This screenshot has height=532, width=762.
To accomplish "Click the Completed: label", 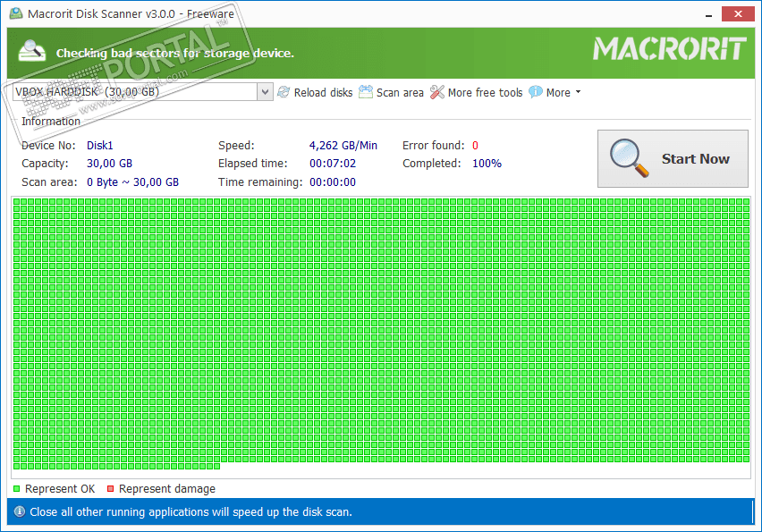I will tap(432, 164).
